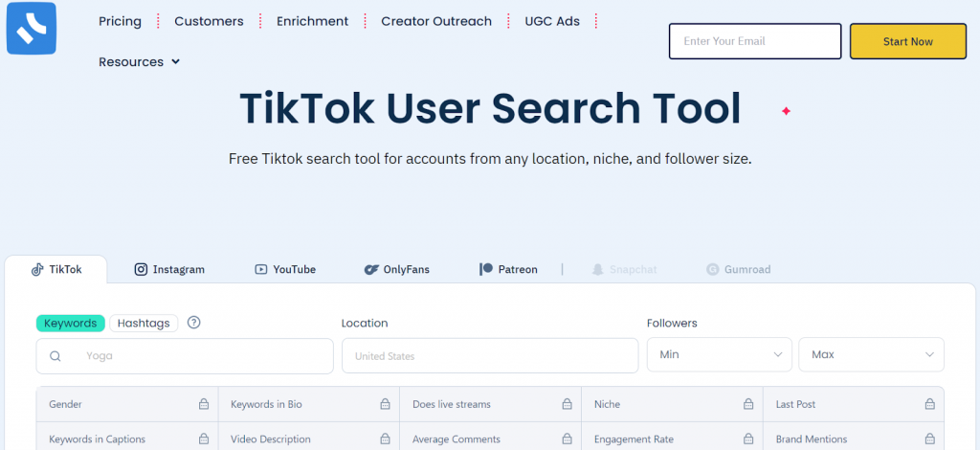This screenshot has height=450, width=980.
Task: Open the UGC Ads page
Action: coord(552,21)
